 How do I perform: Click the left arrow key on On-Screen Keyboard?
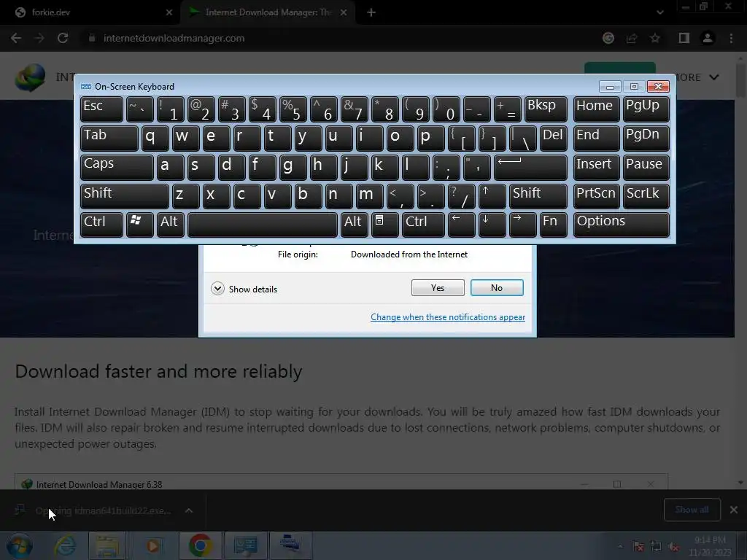click(x=461, y=225)
